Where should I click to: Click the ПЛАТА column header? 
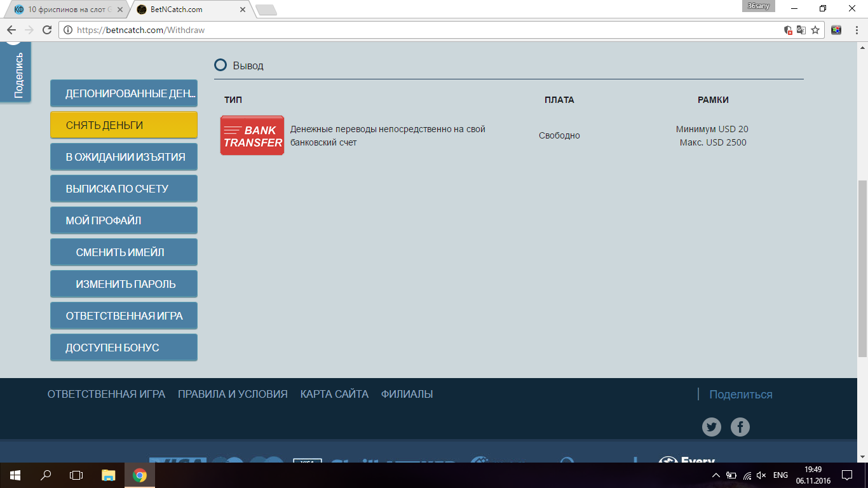(559, 100)
